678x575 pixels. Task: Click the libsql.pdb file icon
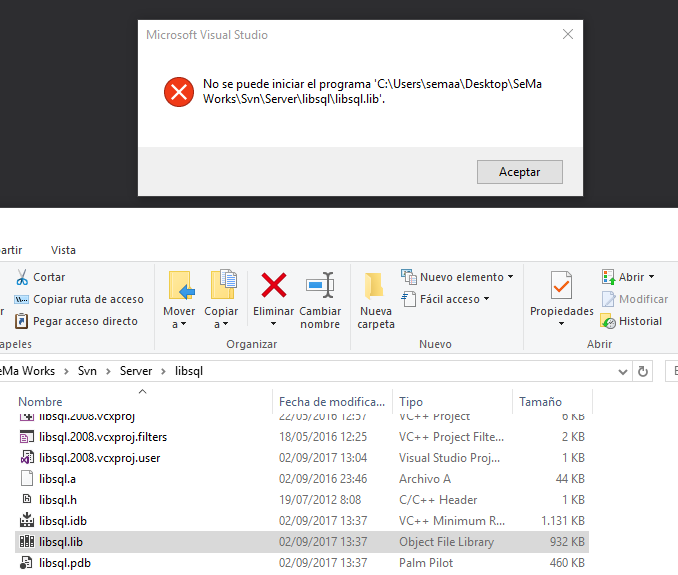coord(26,562)
